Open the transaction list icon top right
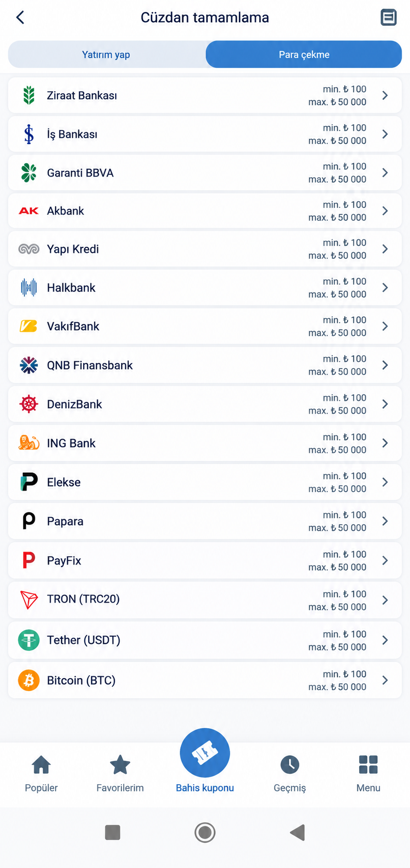Image resolution: width=410 pixels, height=868 pixels. tap(389, 18)
